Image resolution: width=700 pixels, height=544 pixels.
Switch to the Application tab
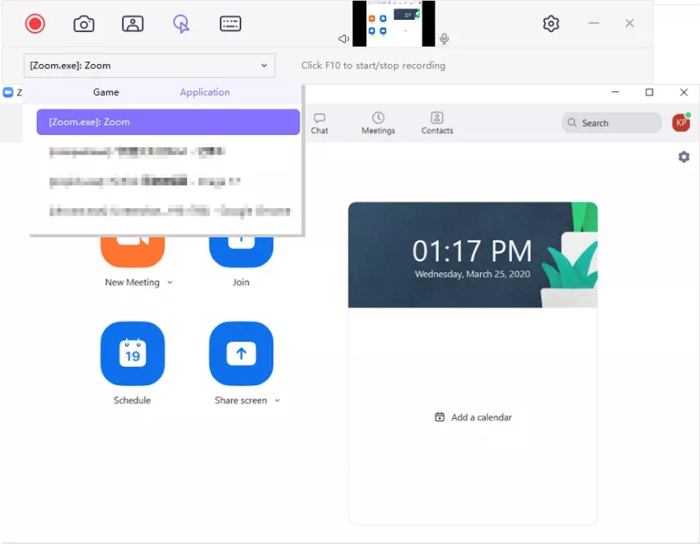(x=204, y=92)
